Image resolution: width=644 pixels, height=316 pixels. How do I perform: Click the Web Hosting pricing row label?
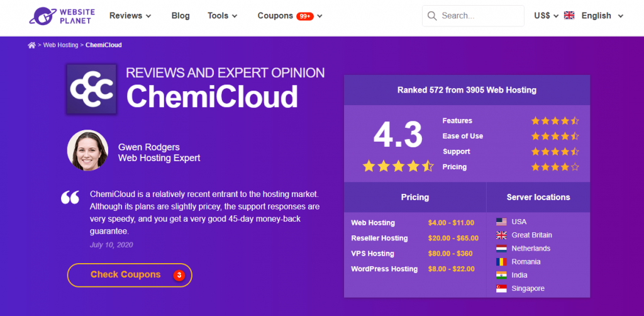point(373,223)
